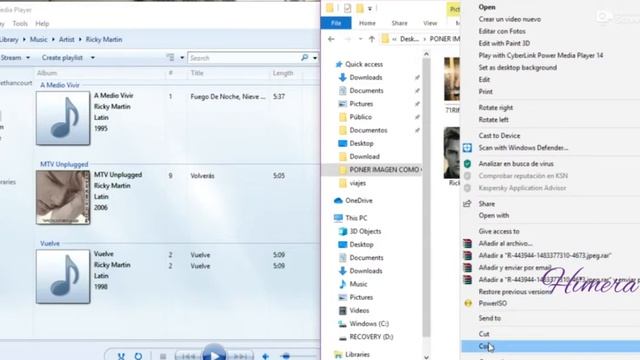Open the Documentos folder in the navigation pane

click(368, 130)
